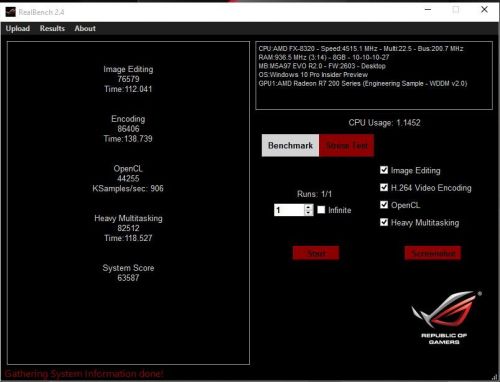Image resolution: width=500 pixels, height=382 pixels.
Task: Click the Time:112.041 value
Action: pos(128,89)
